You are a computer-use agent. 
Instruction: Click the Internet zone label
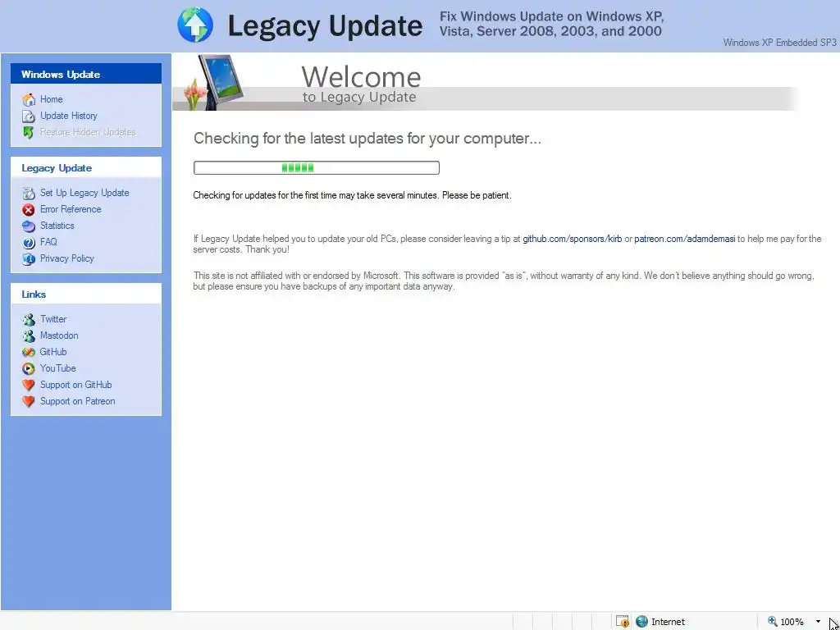click(x=668, y=622)
